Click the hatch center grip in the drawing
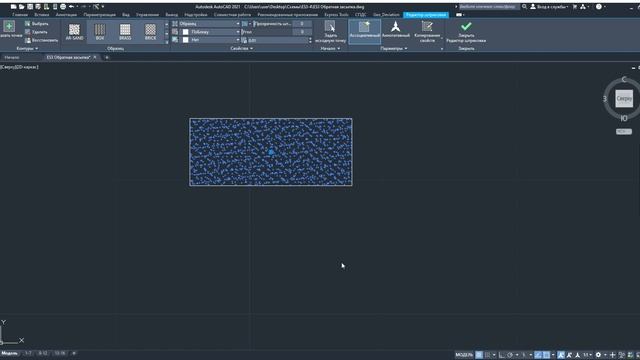Viewport: 640px width, 360px height. pos(271,152)
